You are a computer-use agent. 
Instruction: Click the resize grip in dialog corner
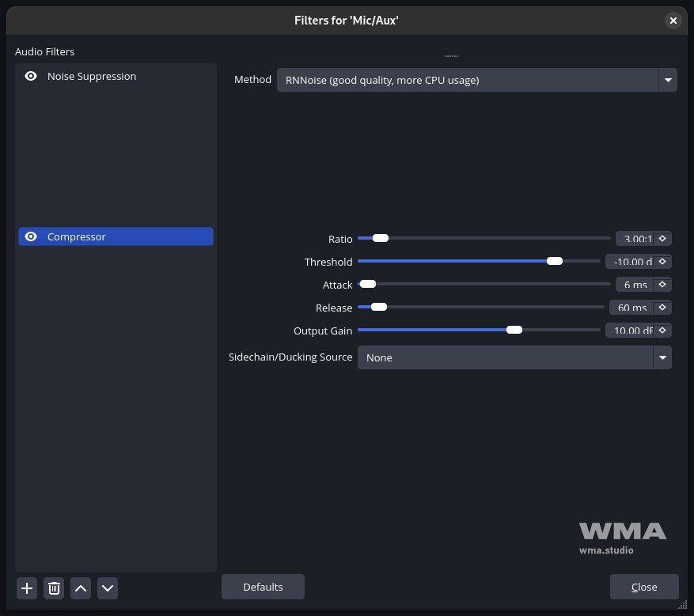pos(682,605)
